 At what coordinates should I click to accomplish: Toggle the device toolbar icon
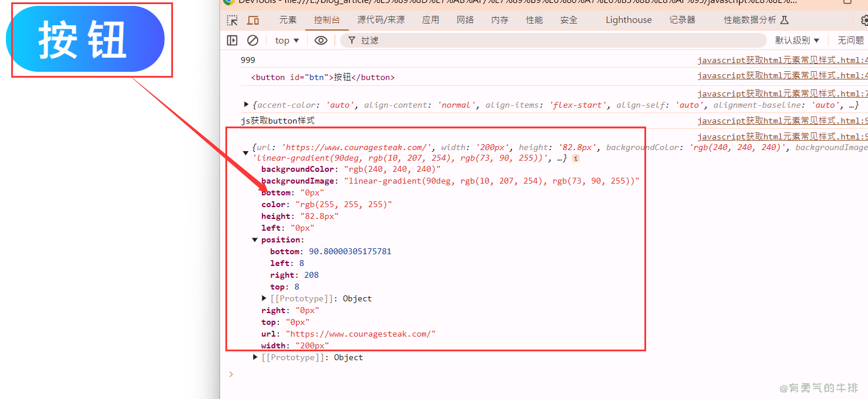[x=253, y=20]
